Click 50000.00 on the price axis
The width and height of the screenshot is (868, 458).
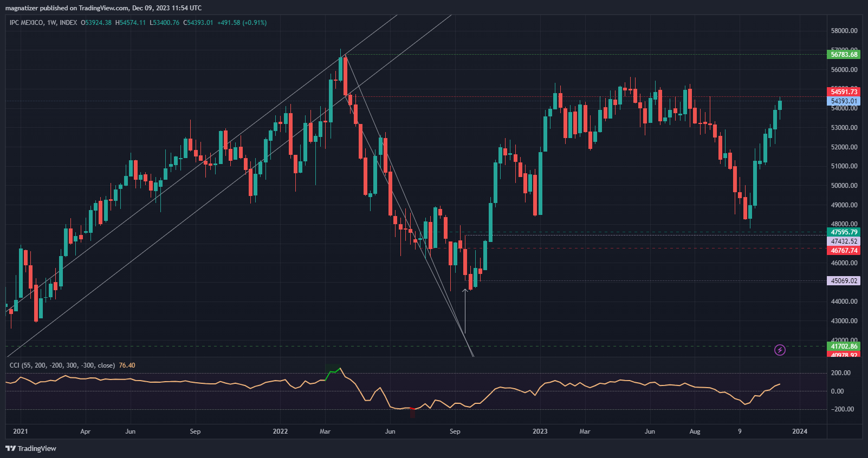tap(844, 186)
